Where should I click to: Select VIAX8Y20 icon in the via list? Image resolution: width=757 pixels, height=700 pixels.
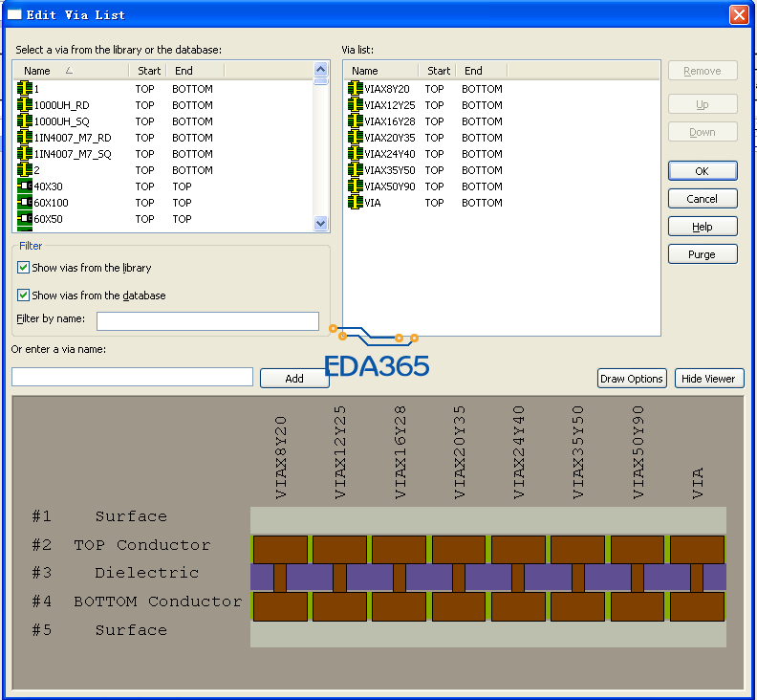(x=356, y=89)
